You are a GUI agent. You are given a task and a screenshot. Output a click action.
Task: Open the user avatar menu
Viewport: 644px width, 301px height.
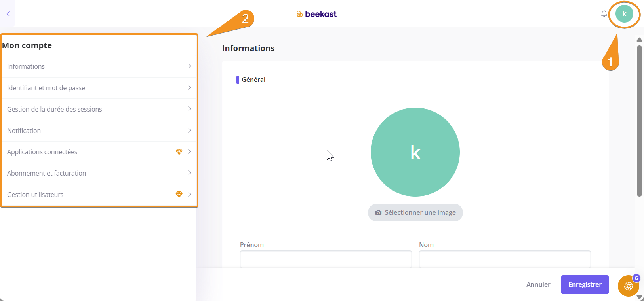[624, 14]
